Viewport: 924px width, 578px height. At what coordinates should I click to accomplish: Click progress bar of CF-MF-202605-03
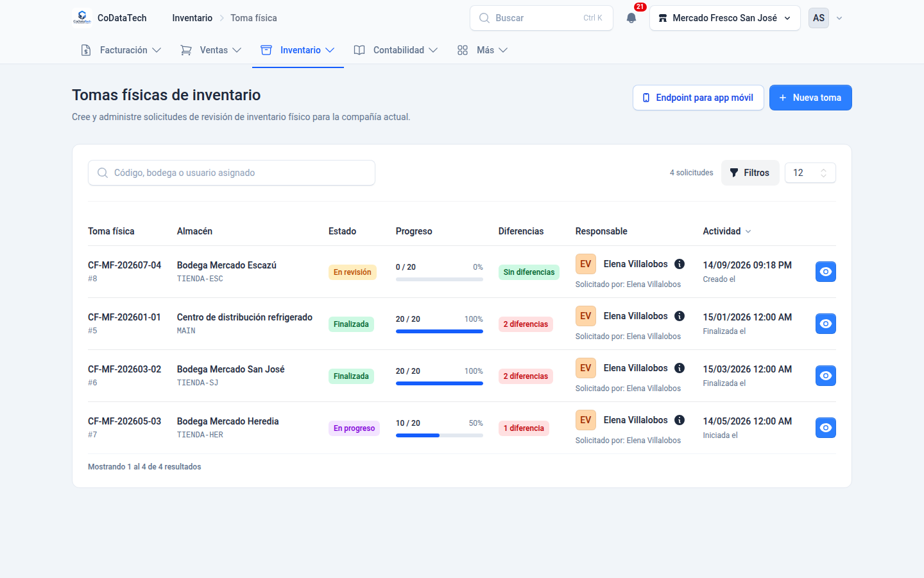coord(440,435)
